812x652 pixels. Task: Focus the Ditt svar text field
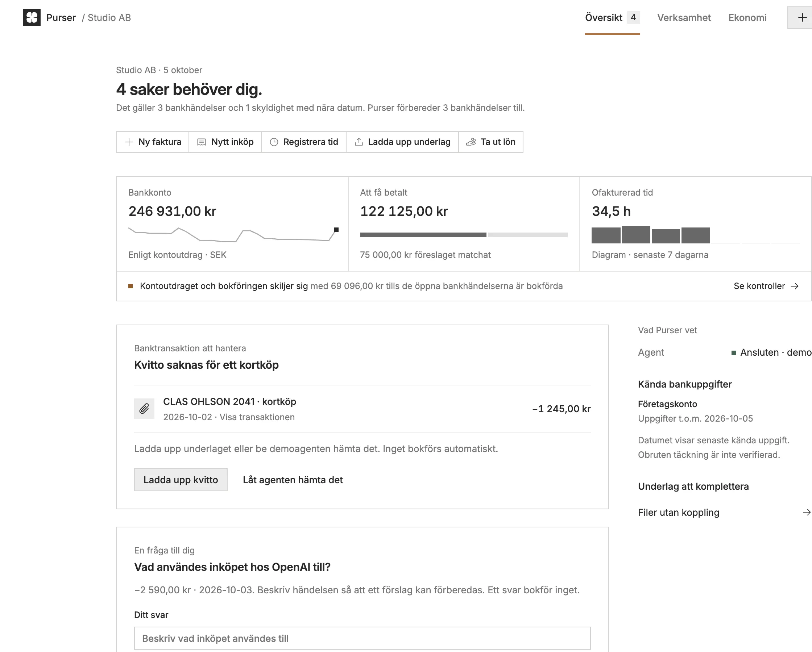coord(362,638)
